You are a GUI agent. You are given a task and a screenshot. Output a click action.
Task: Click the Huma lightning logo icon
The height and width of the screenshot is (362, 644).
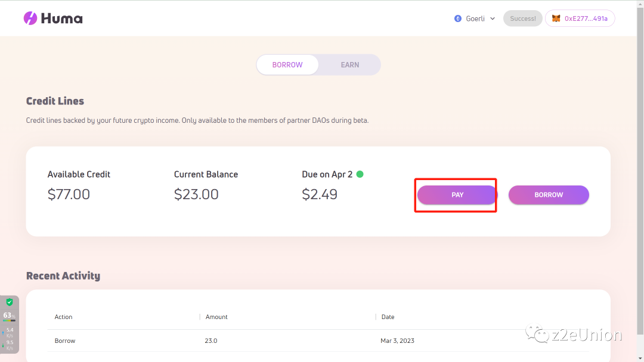click(30, 18)
